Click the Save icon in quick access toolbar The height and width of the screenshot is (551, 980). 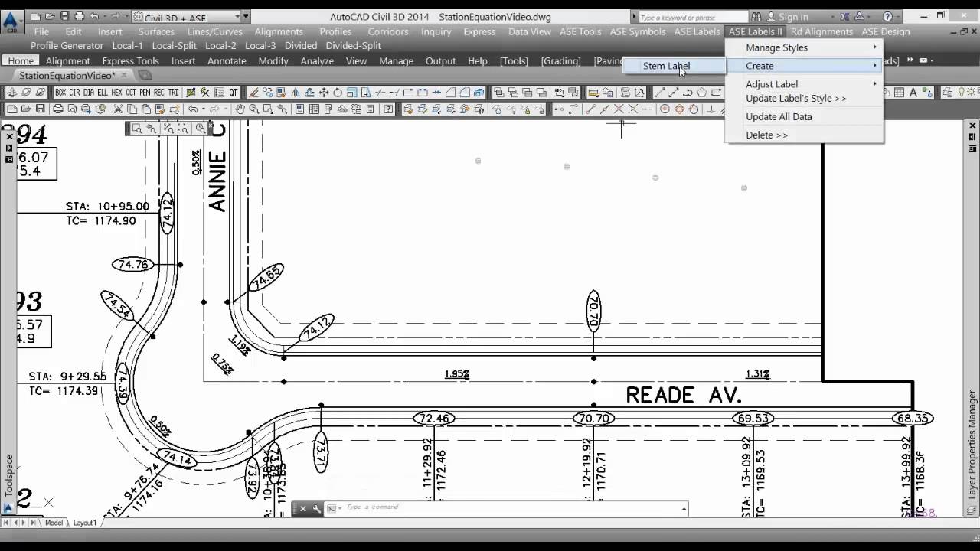[64, 16]
